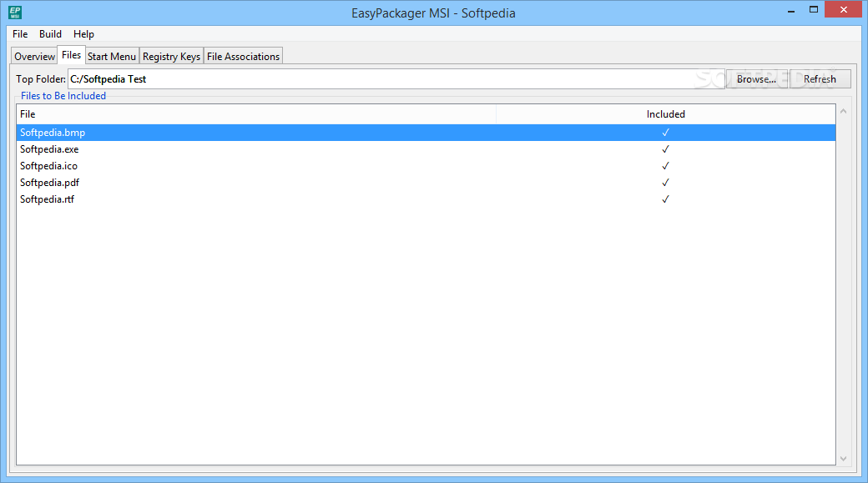Click the scrollbar up arrow
This screenshot has width=868, height=483.
[x=843, y=111]
